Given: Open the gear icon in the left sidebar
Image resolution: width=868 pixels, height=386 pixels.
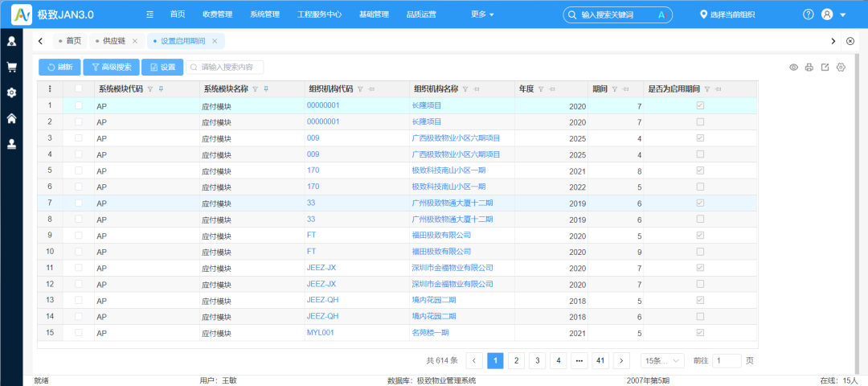Looking at the screenshot, I should click(x=11, y=92).
